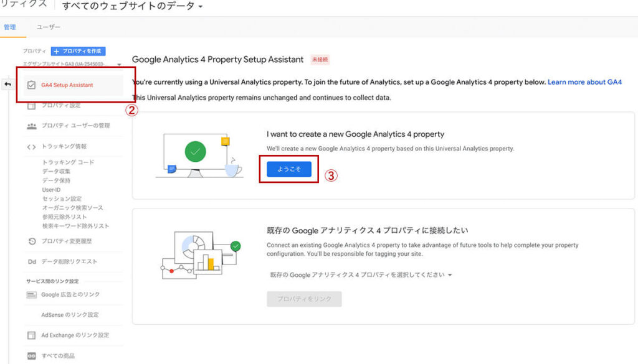Click the charts illustration thumbnail
This screenshot has width=638, height=364.
(x=201, y=254)
